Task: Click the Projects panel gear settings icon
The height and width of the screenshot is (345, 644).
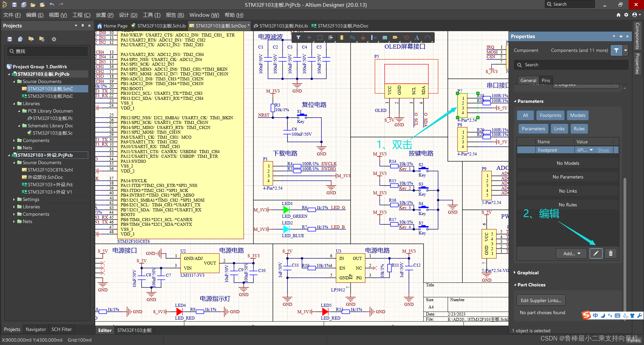Action: (54, 39)
